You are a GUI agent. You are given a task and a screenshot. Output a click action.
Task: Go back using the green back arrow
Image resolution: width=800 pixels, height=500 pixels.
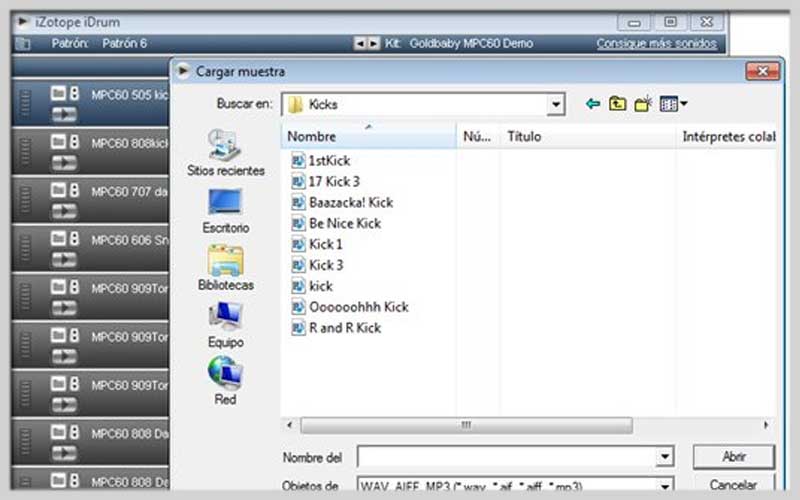click(592, 104)
